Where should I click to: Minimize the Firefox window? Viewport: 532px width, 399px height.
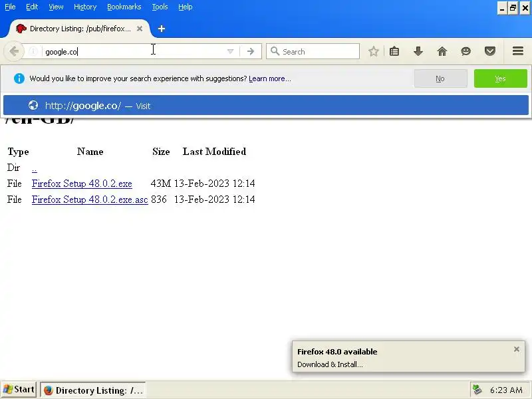(503, 8)
